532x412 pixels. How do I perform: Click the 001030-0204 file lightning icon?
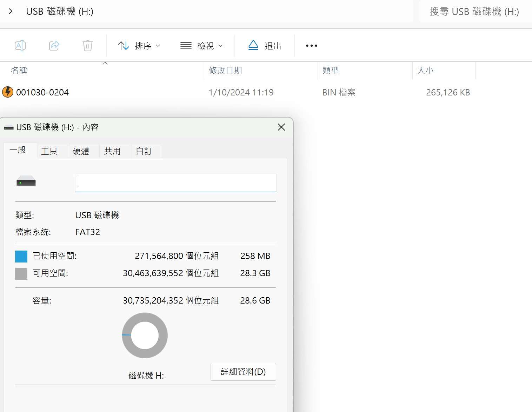click(x=8, y=92)
